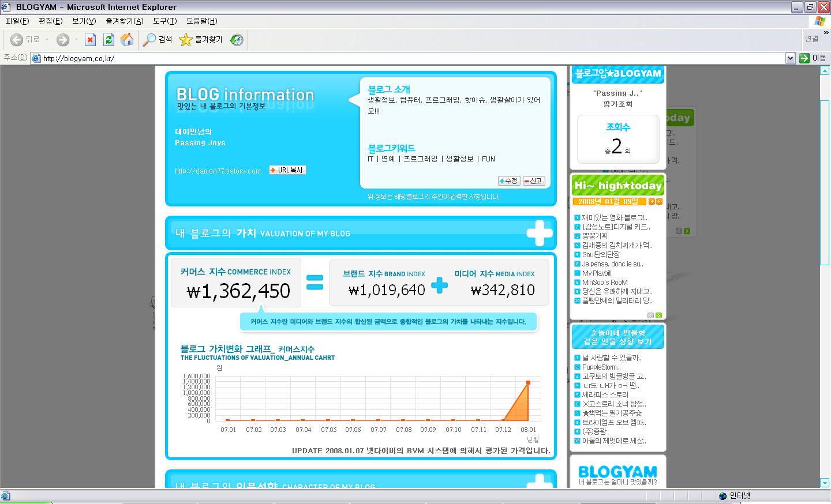Go back with the 뒤로 toolbar button

click(25, 39)
